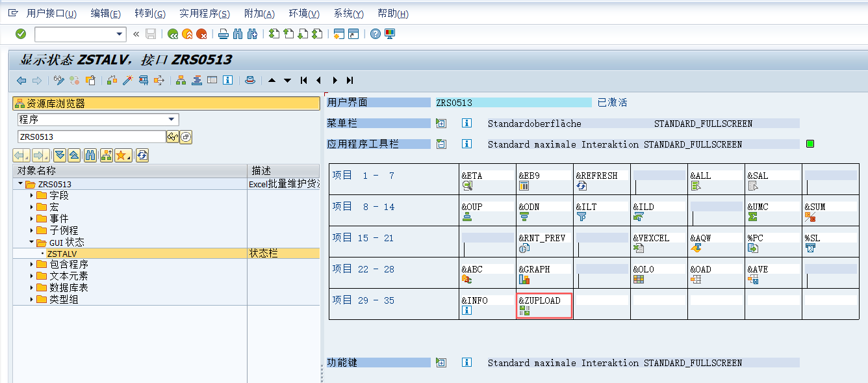This screenshot has width=868, height=383.
Task: Open the 用户接口(U) menu
Action: click(x=51, y=14)
